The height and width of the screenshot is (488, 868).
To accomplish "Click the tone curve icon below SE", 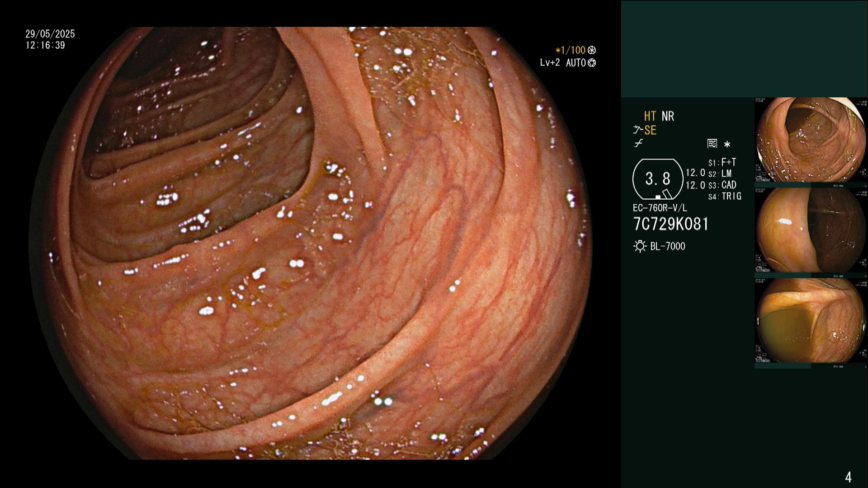I will pos(638,144).
